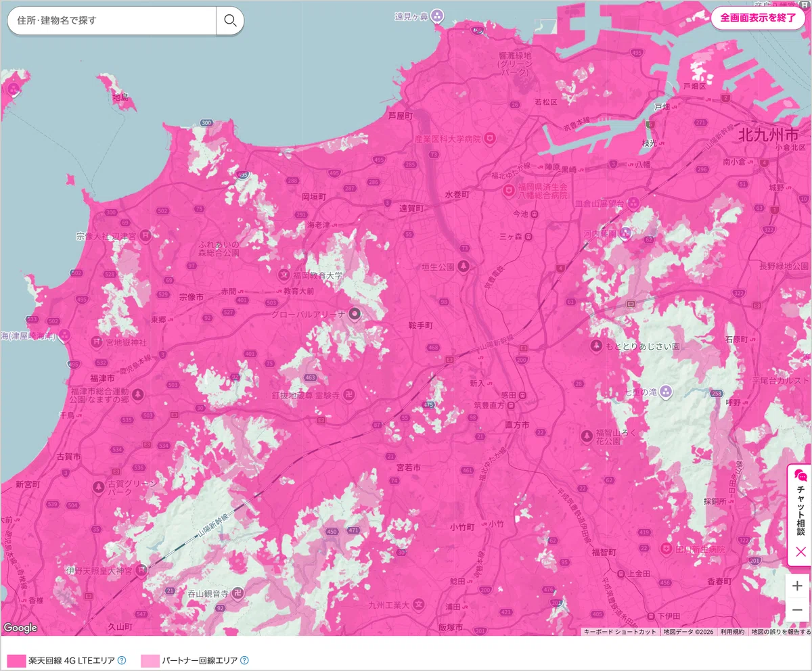Open キーボード ショートカット link
This screenshot has width=812, height=671.
(620, 631)
